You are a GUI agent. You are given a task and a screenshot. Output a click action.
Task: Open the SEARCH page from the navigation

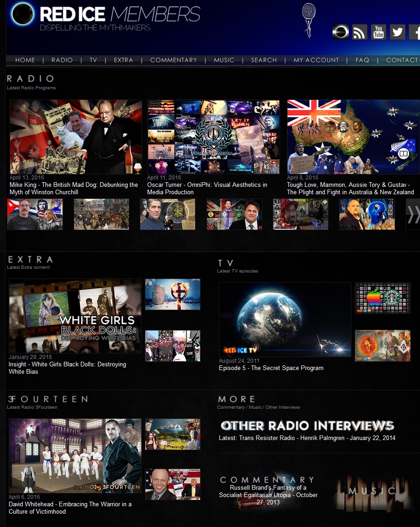[264, 60]
